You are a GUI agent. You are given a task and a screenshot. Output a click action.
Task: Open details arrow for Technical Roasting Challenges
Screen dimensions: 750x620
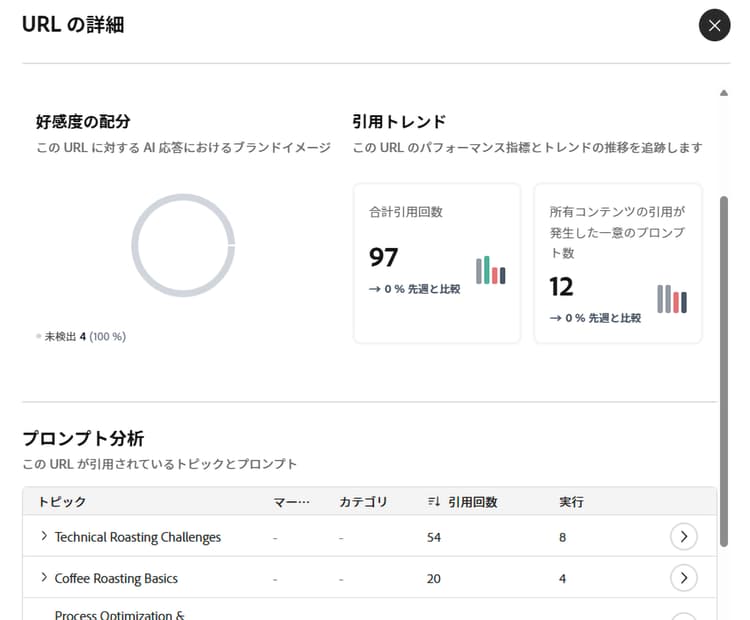[683, 537]
